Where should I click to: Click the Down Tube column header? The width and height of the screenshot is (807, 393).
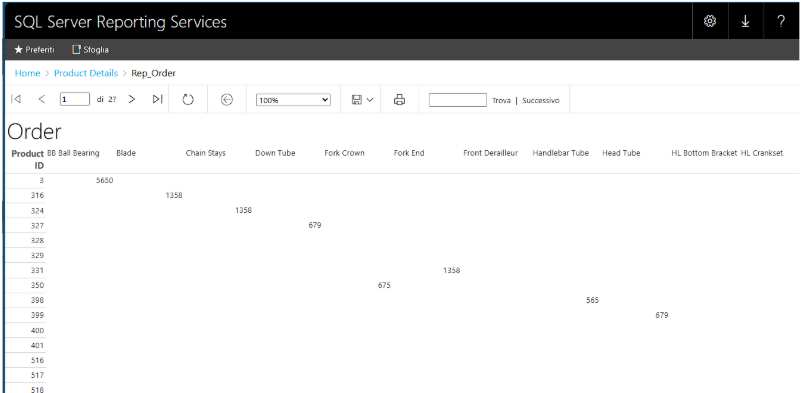click(275, 153)
